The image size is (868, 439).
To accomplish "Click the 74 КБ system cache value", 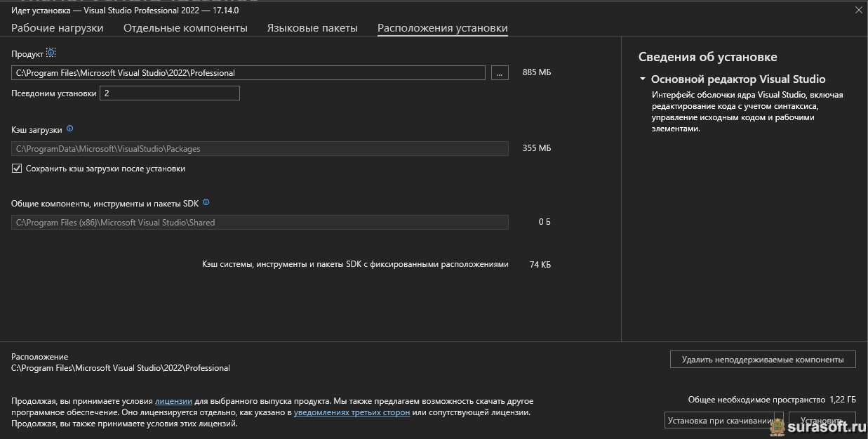I will point(540,264).
